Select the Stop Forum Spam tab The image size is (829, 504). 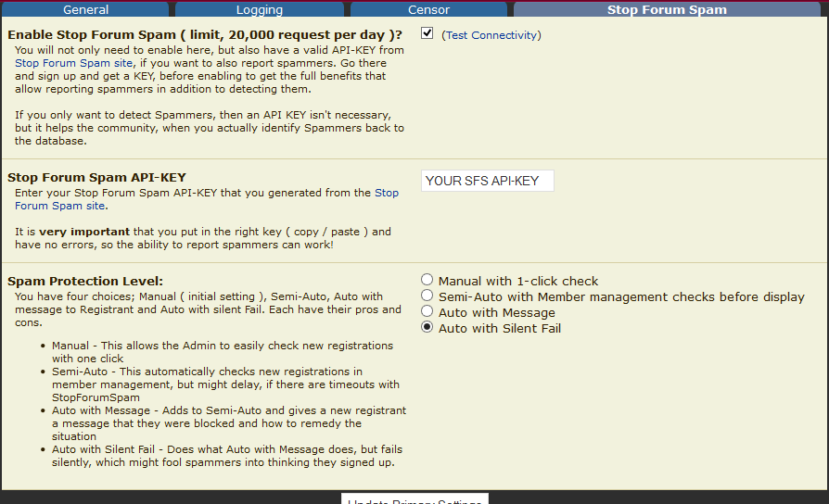(x=667, y=9)
